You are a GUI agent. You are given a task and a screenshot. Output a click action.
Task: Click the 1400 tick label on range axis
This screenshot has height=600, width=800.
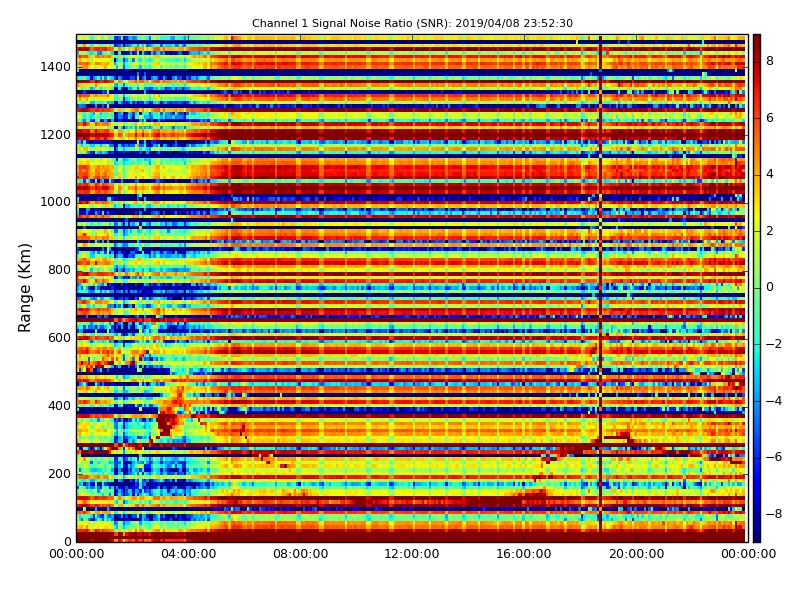pos(55,67)
